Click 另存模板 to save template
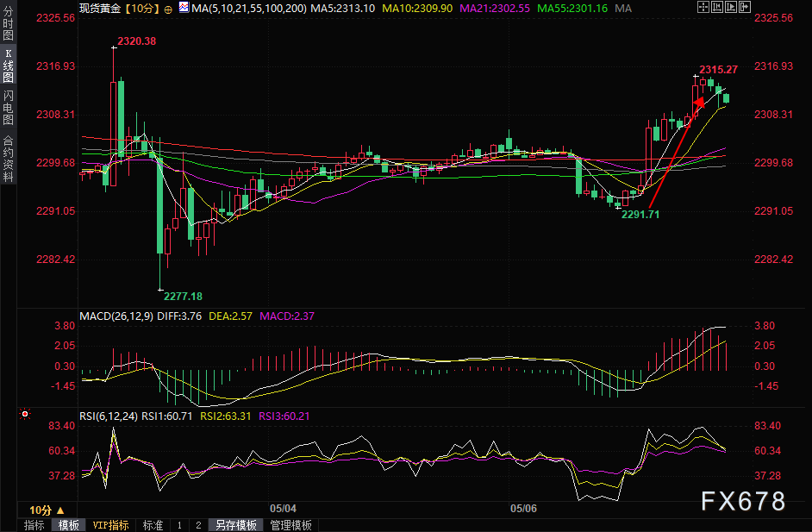This screenshot has height=532, width=812. coord(235,525)
